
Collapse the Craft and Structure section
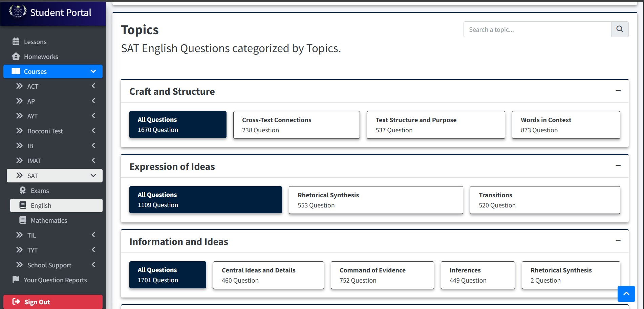[618, 91]
